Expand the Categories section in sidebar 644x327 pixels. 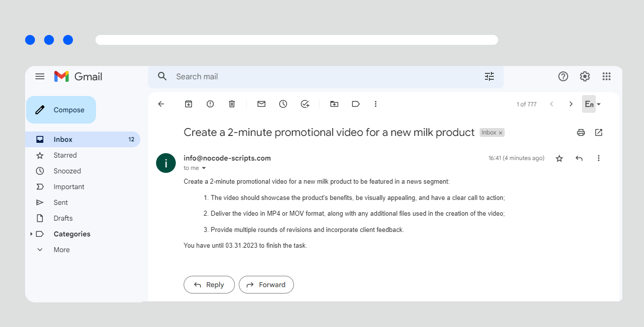(32, 234)
